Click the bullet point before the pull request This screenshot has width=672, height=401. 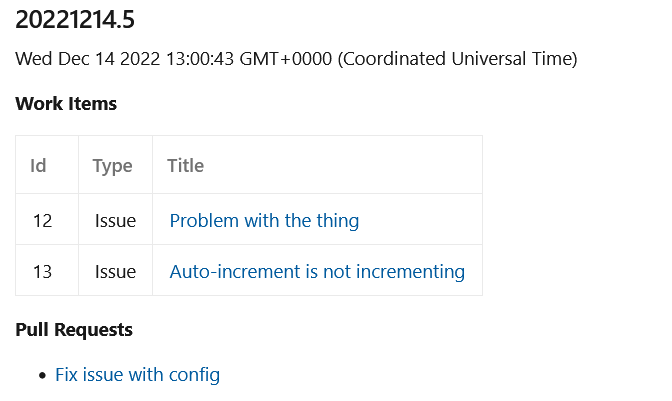[42, 376]
